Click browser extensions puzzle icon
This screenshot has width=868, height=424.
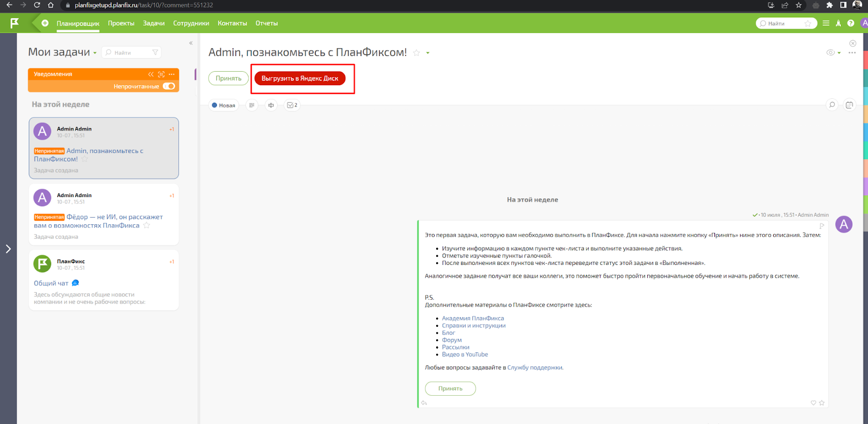tap(829, 5)
